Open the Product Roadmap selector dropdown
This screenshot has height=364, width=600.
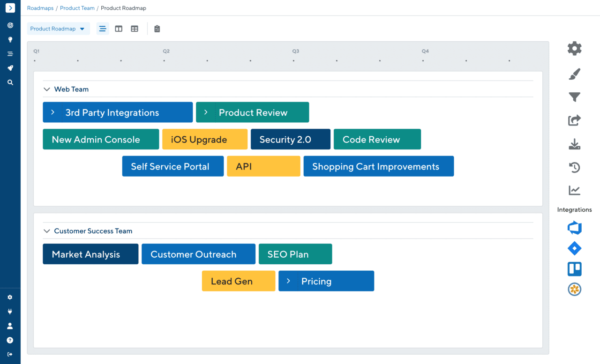point(58,29)
